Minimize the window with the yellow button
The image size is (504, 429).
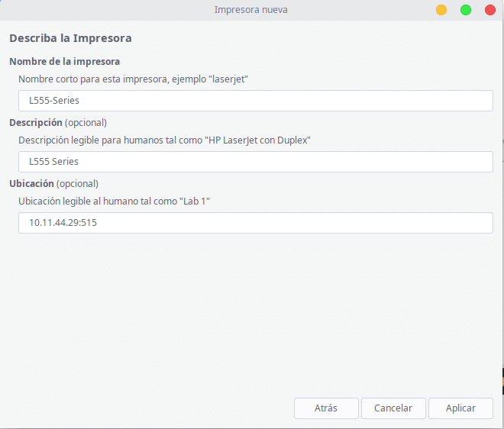tap(441, 10)
